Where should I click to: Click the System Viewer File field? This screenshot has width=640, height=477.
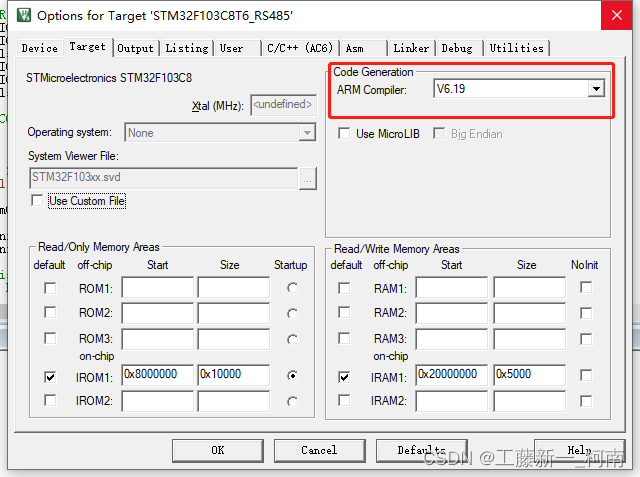tap(163, 178)
